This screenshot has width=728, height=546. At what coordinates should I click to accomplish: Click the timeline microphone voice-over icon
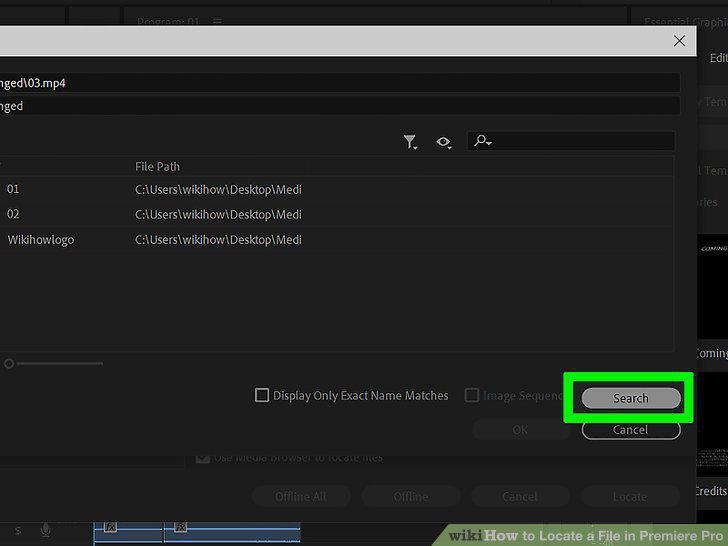pyautogui.click(x=46, y=530)
